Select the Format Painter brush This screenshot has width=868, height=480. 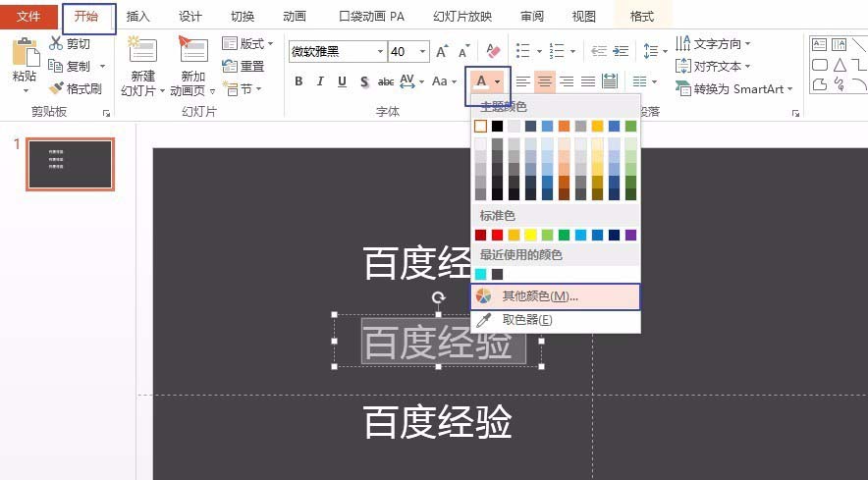[56, 88]
